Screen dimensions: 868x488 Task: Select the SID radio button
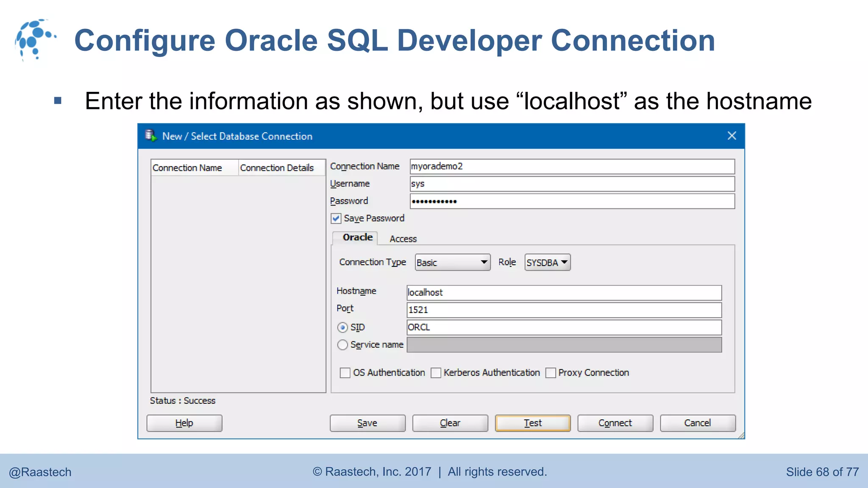342,327
